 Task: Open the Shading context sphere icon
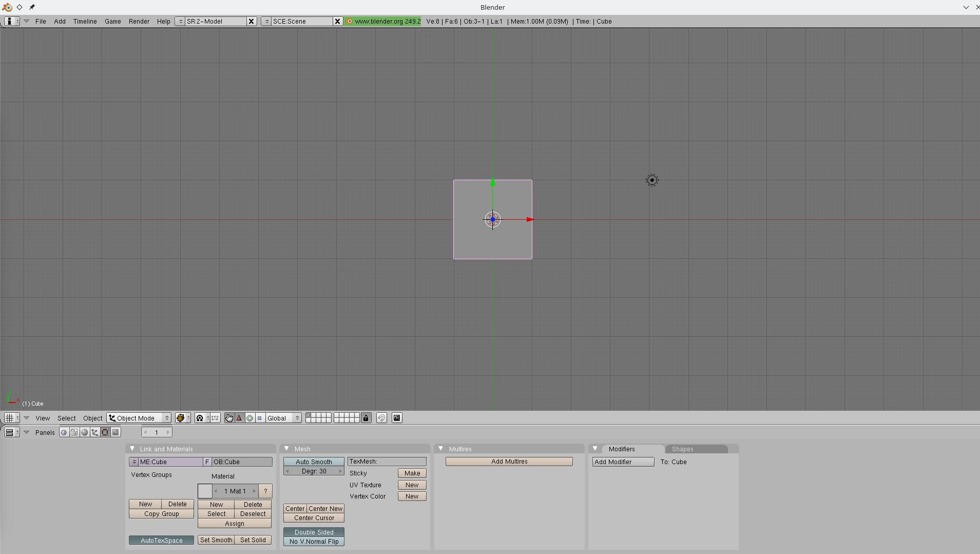pyautogui.click(x=85, y=432)
